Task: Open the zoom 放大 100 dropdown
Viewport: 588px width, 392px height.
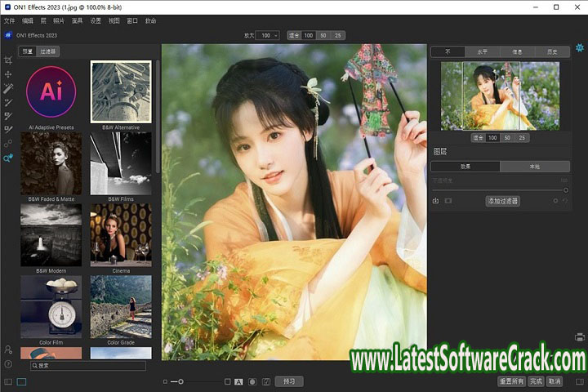Action: 269,35
